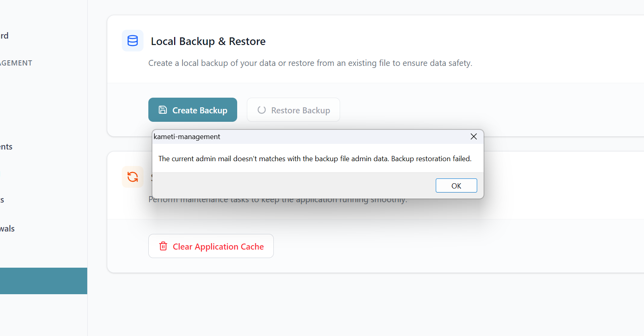Click the save disk icon in Create Backup
This screenshot has width=644, height=336.
(163, 110)
